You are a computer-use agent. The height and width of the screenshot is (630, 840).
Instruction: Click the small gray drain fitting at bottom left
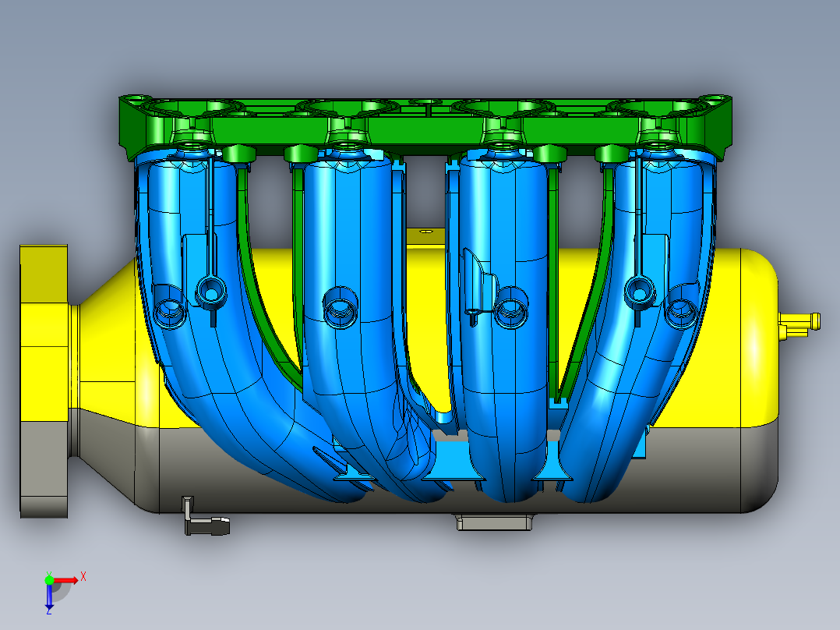pos(204,529)
